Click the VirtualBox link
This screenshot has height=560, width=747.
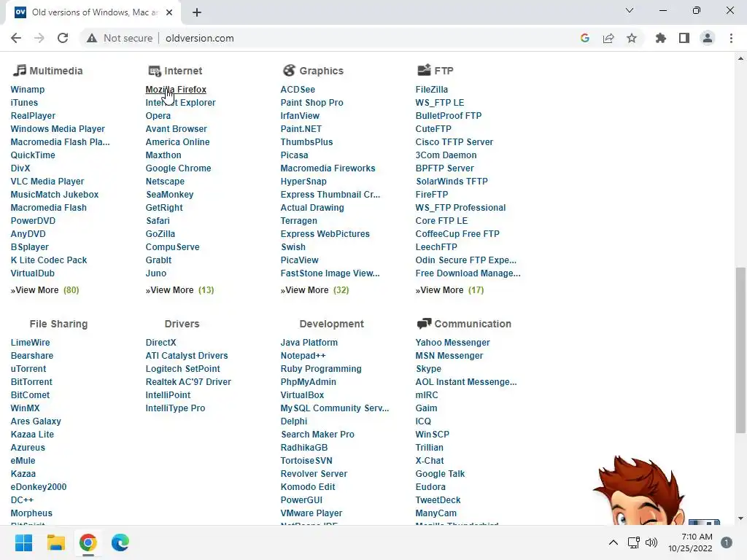302,394
